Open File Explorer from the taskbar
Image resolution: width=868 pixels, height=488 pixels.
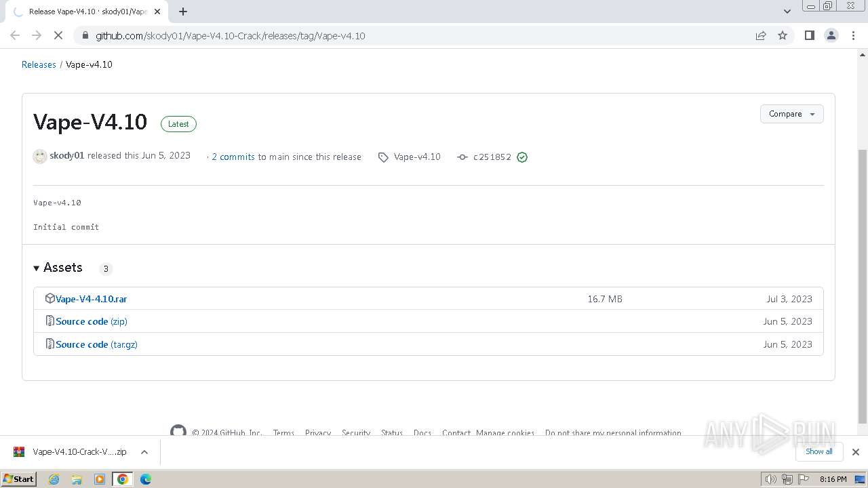pos(77,479)
